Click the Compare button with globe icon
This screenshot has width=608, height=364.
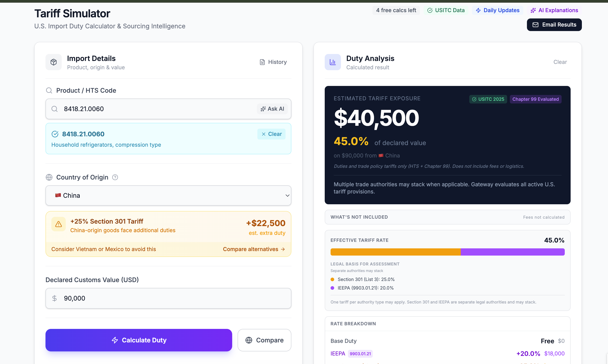264,340
